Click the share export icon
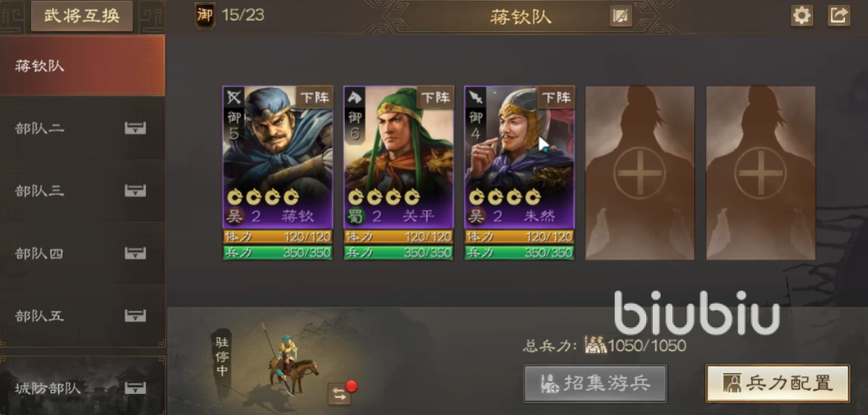The image size is (868, 415). tap(838, 15)
